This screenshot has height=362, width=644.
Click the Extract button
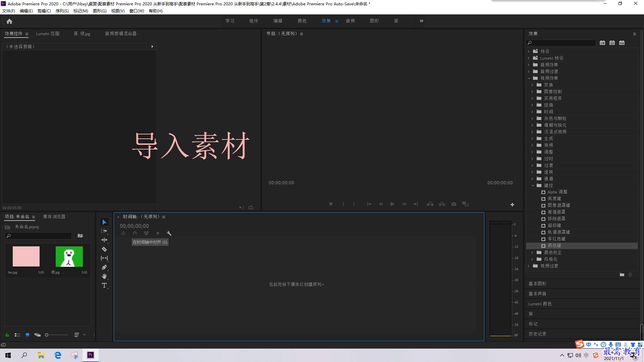(x=442, y=204)
